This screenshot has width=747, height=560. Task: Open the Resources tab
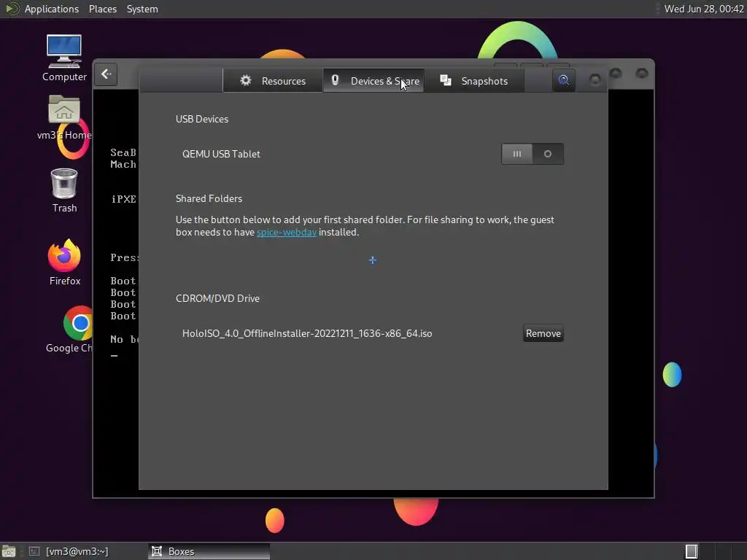pos(273,80)
